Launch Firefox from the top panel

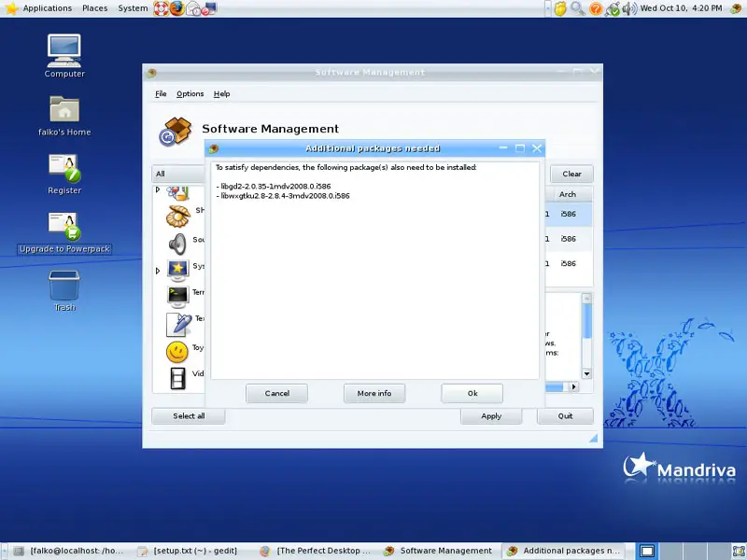[x=176, y=8]
